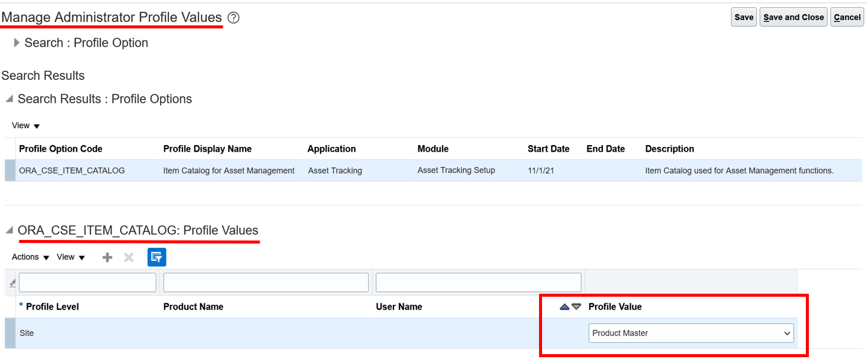Screen dimensions: 868x362
Task: Click the sort descending triangle on Profile Value
Action: pyautogui.click(x=576, y=307)
